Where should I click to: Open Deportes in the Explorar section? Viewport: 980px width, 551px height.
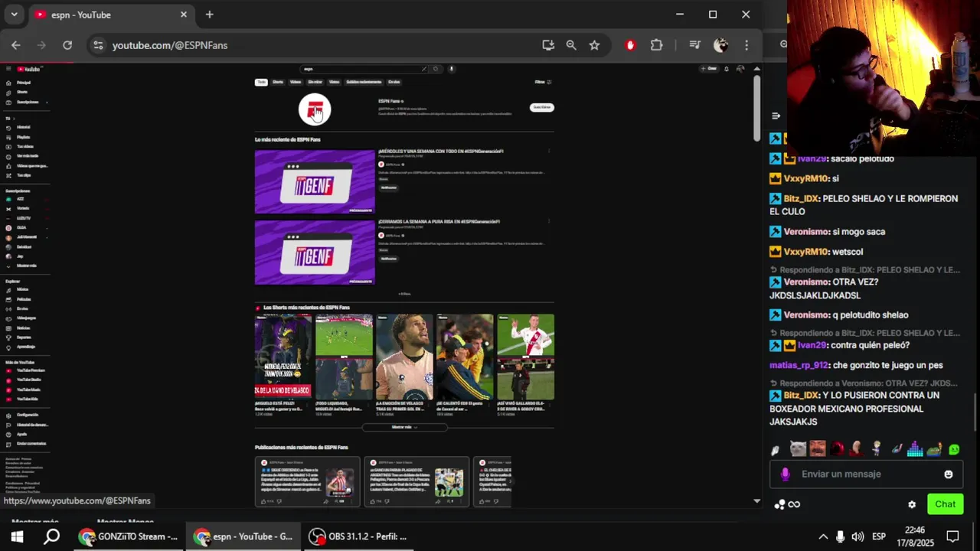click(x=24, y=337)
